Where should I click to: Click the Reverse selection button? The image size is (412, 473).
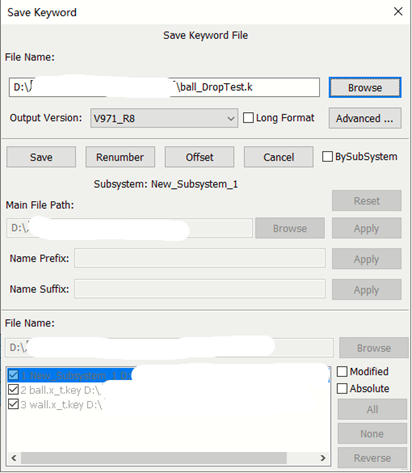pos(372,458)
